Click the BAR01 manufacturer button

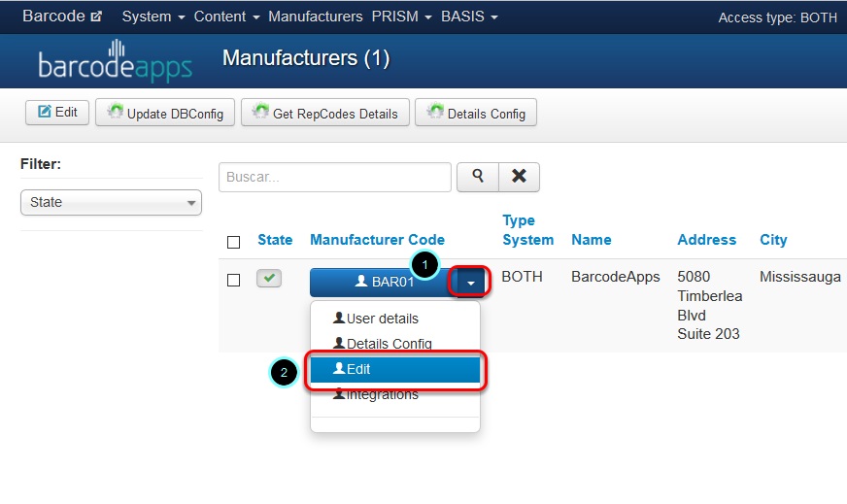pos(384,282)
